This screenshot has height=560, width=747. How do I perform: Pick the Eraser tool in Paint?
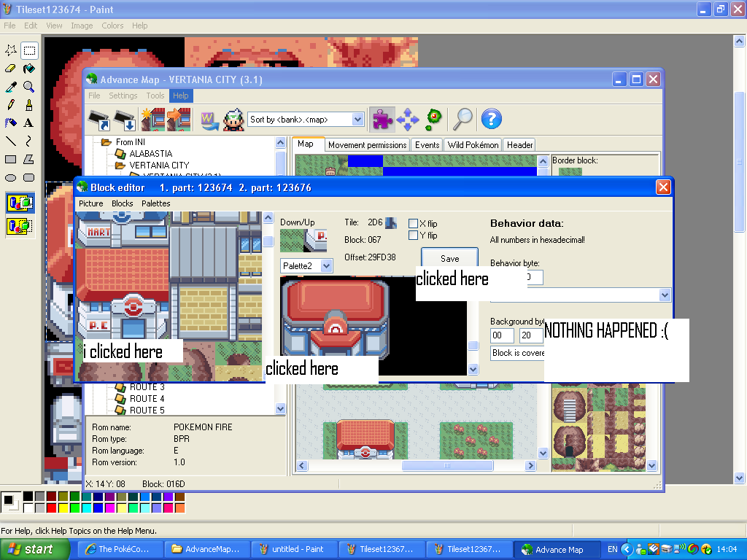[x=11, y=69]
